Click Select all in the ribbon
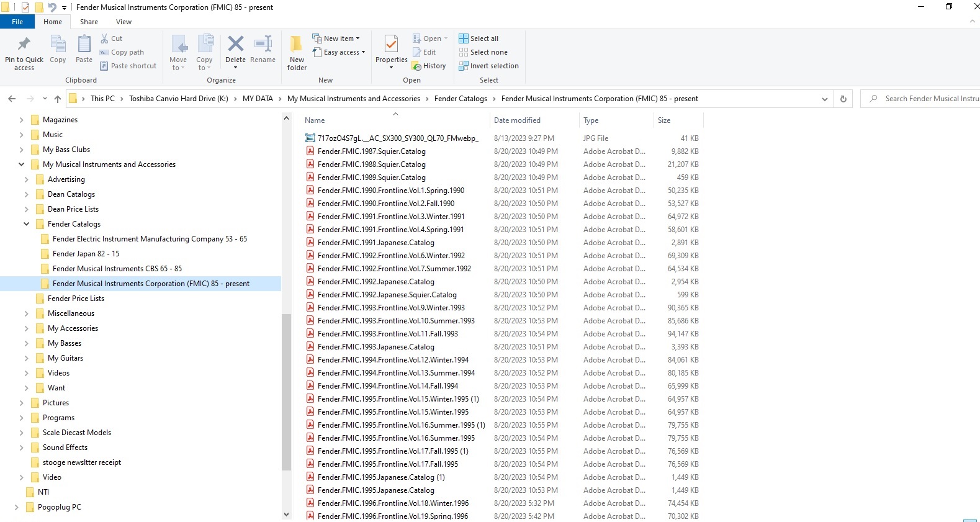 click(479, 38)
